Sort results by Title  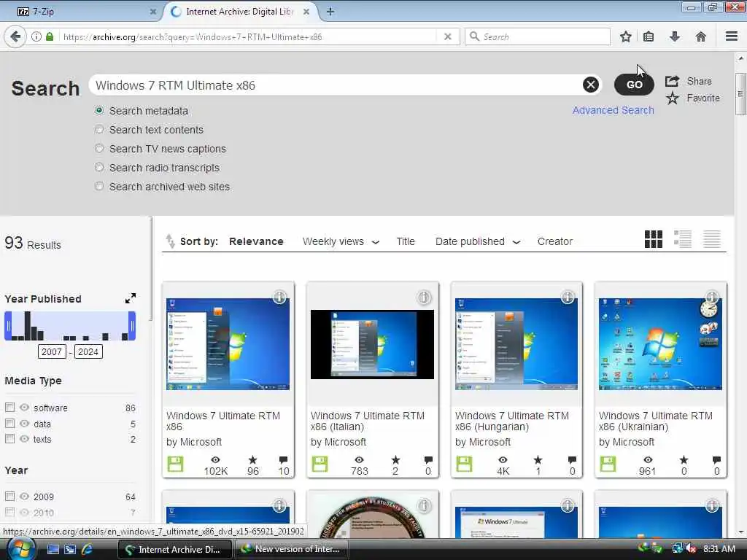click(x=406, y=241)
